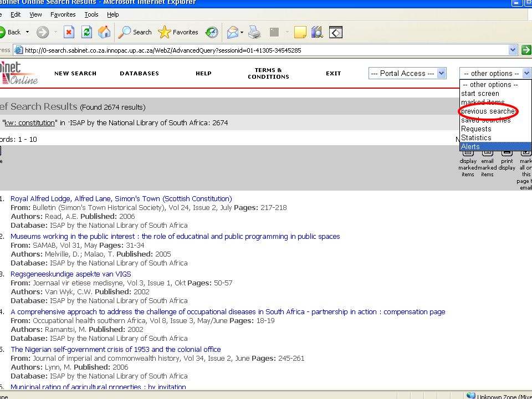Screen dimensions: 532x399
Task: Click the Sabinet Online logo
Action: [19, 73]
